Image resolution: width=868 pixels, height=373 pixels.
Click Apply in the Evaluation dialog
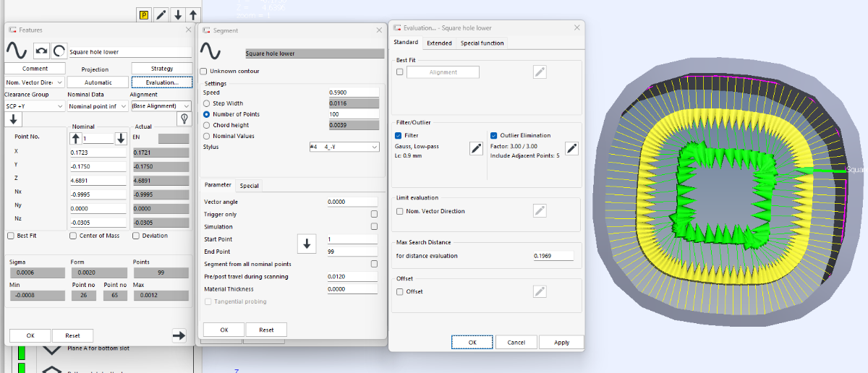click(x=561, y=342)
